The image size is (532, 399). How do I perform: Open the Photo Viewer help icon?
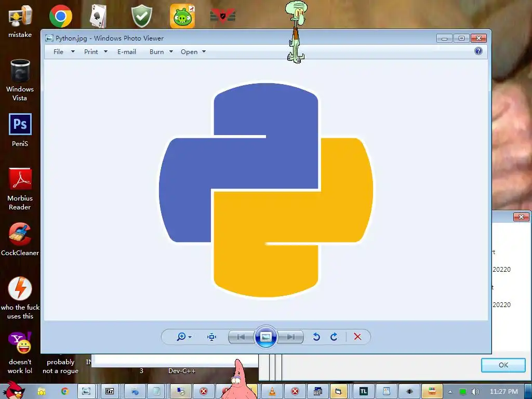478,51
